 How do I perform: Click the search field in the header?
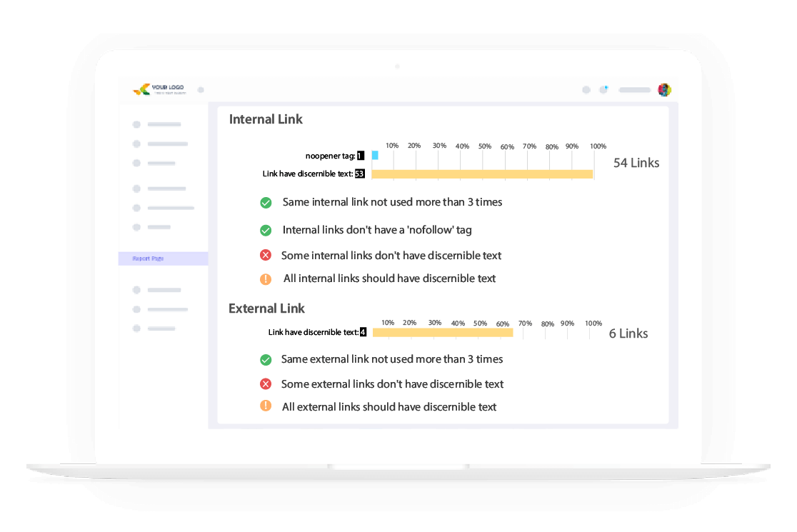634,89
